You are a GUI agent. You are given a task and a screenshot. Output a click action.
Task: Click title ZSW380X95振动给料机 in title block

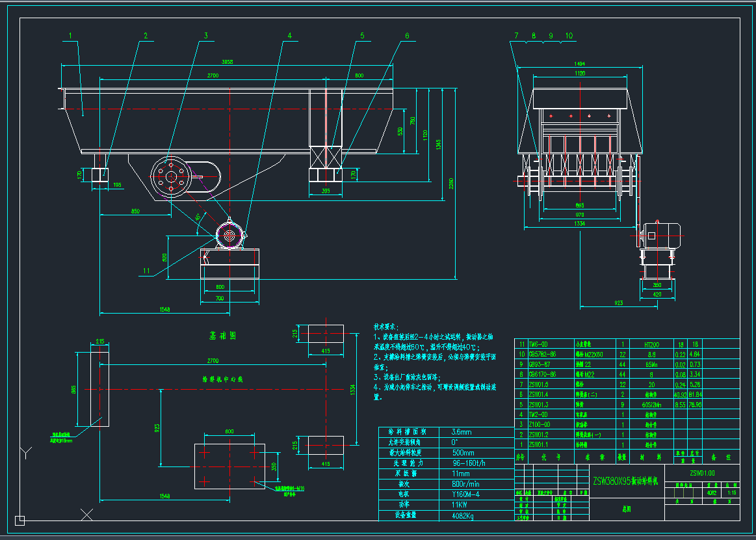tap(625, 481)
